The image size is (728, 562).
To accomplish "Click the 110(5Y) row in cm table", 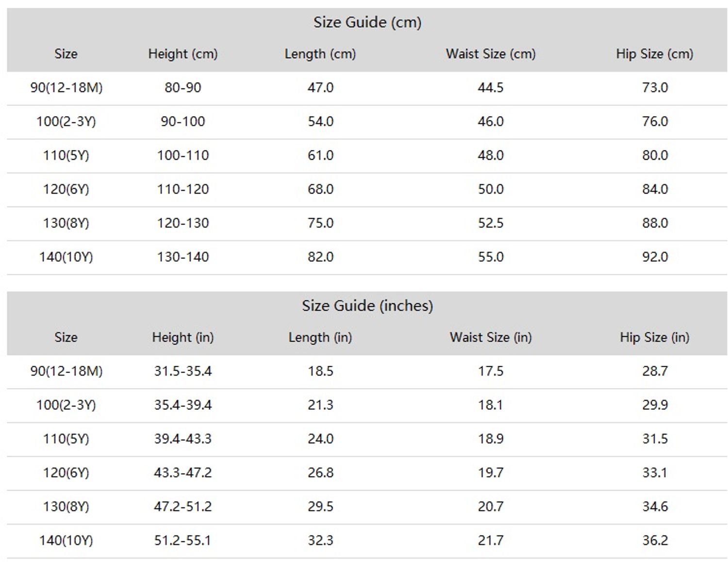I will click(367, 156).
